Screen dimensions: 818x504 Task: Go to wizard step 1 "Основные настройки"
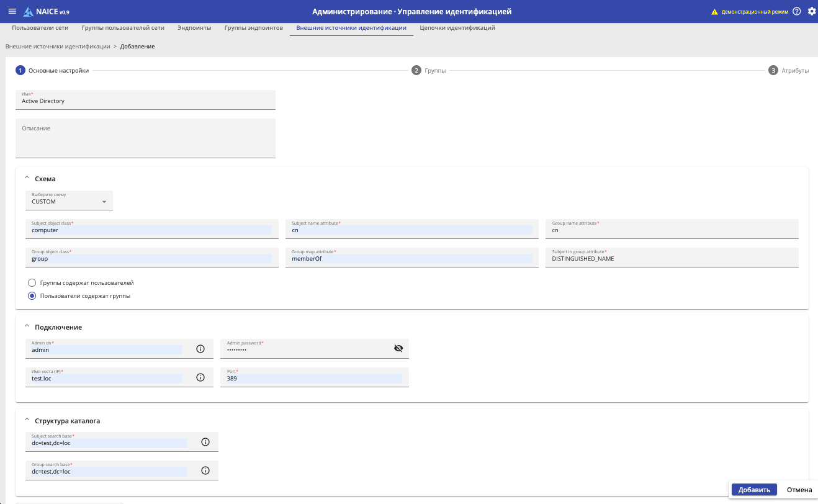coord(53,71)
